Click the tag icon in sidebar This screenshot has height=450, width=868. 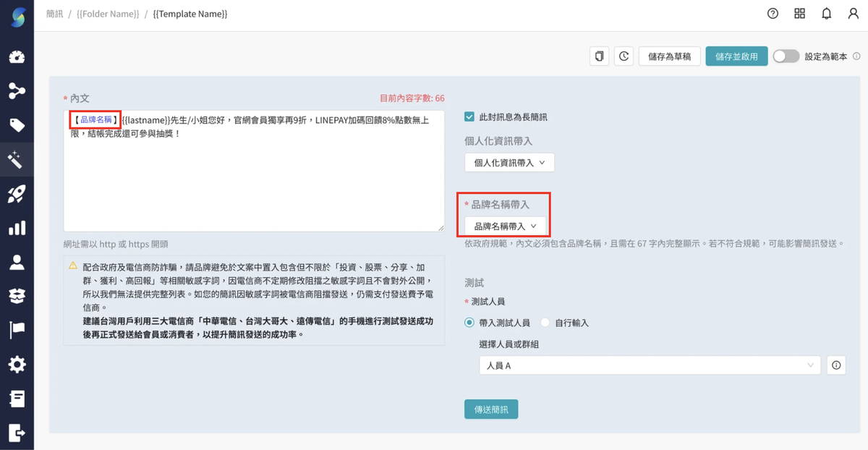pyautogui.click(x=17, y=126)
